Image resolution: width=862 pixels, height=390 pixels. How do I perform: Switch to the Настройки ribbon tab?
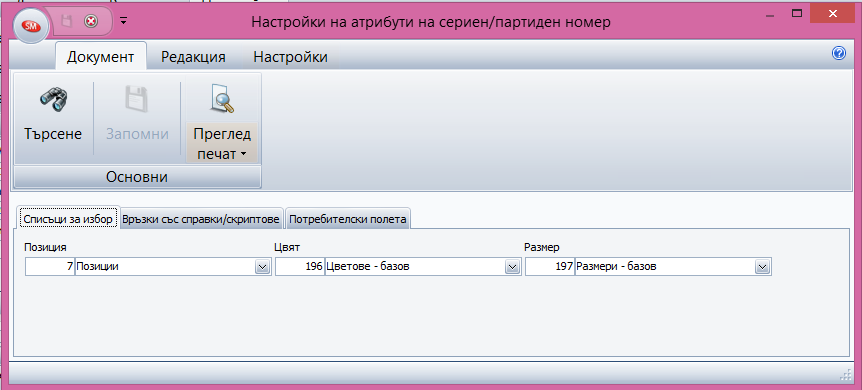pyautogui.click(x=290, y=57)
